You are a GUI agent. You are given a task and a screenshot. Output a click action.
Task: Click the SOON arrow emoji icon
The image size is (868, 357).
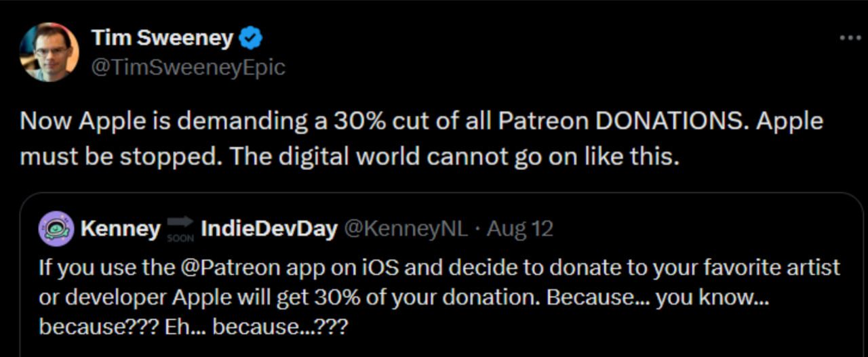point(180,229)
